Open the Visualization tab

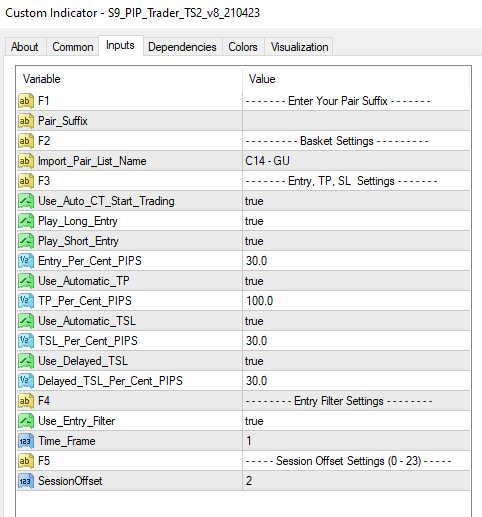point(299,47)
